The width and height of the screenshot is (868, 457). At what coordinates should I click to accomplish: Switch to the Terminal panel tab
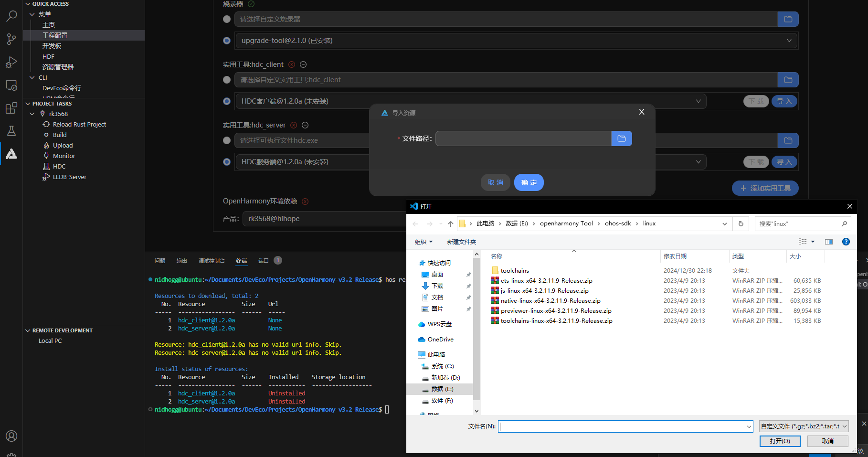(x=242, y=261)
